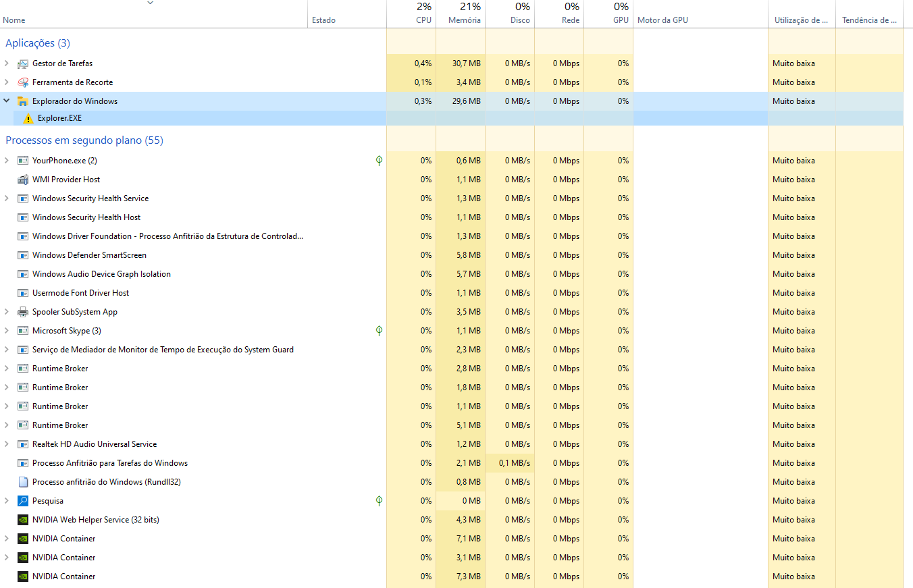Viewport: 913px width, 588px height.
Task: Select the Realtek HD Audio Universal Service row
Action: pyautogui.click(x=95, y=444)
